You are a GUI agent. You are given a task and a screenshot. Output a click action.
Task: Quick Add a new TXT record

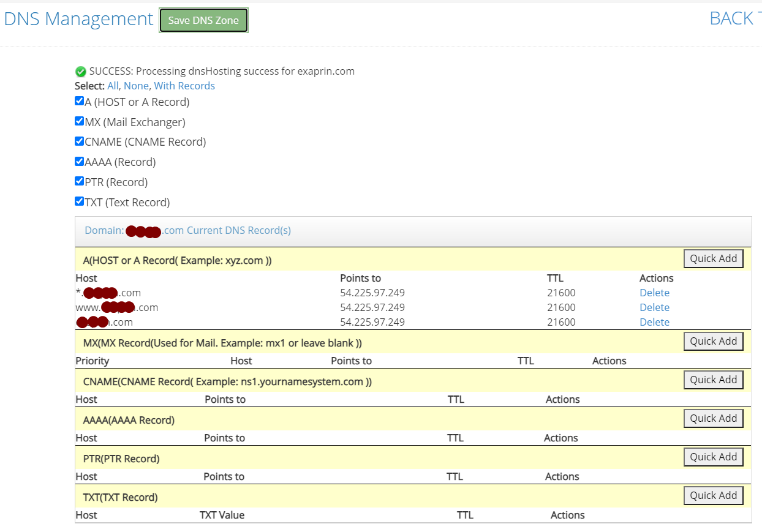(x=714, y=495)
